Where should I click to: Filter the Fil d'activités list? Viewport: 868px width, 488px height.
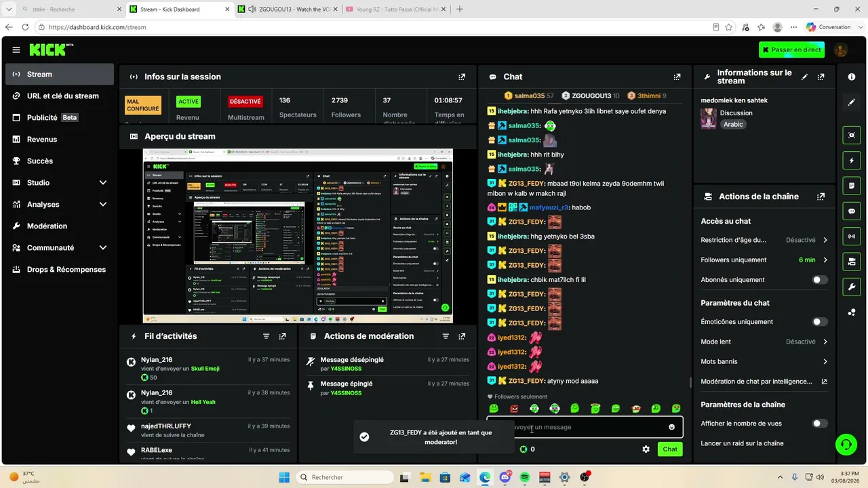coord(266,336)
